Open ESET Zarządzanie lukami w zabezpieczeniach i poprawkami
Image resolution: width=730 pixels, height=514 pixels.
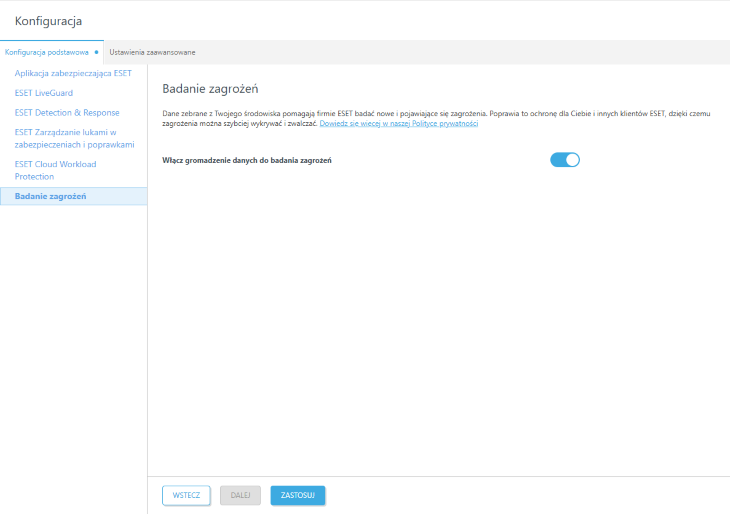[x=74, y=138]
